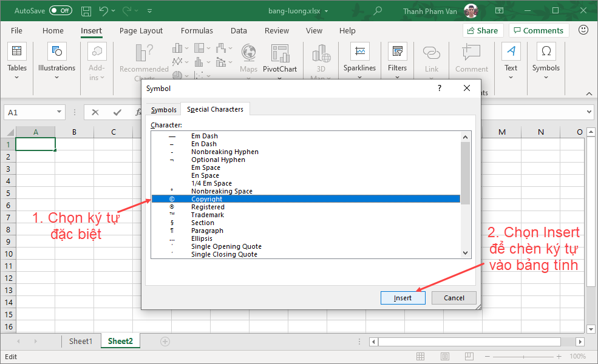Click the feedback smiley face icon
The image size is (598, 364).
[583, 30]
